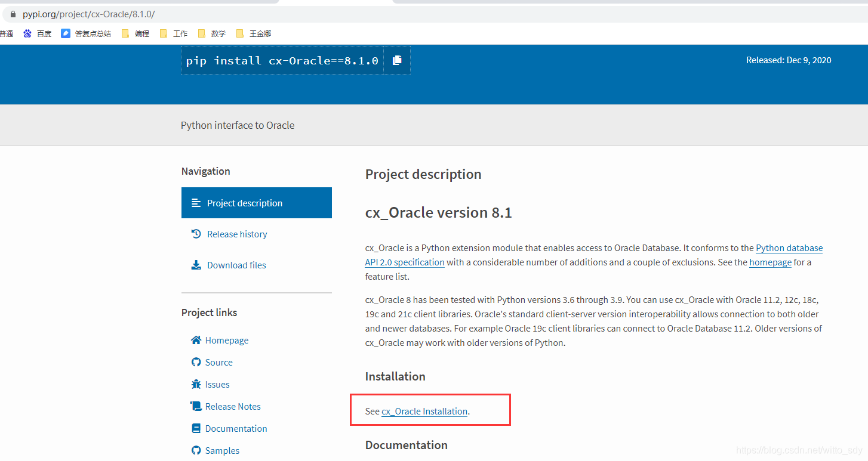Open the homepage link in description

coord(770,262)
